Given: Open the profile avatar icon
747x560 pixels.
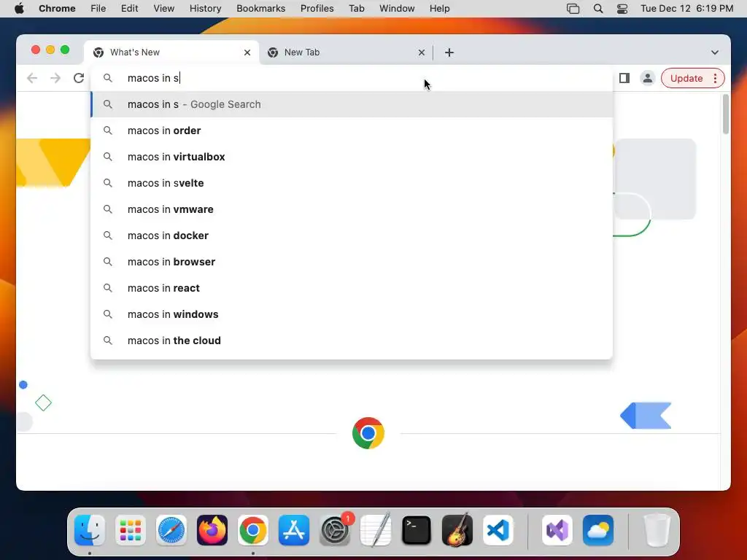Looking at the screenshot, I should [648, 78].
